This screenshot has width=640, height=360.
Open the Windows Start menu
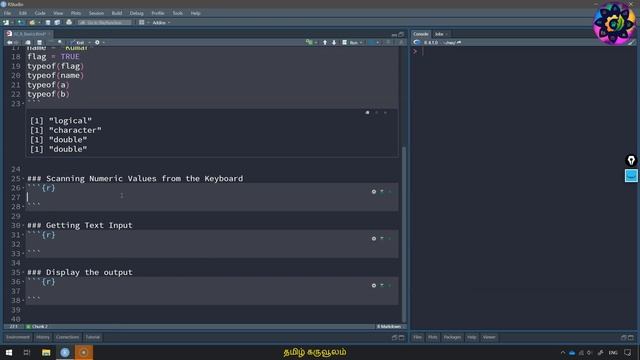(9, 352)
